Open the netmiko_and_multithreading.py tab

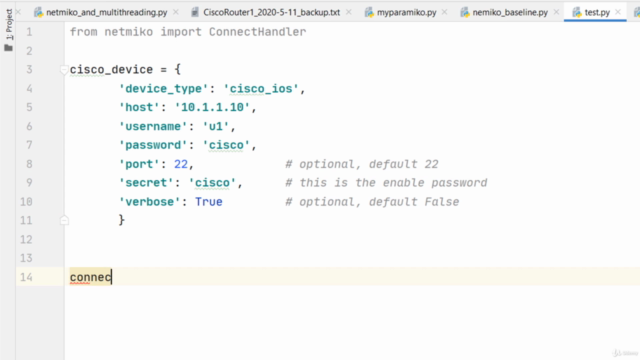107,12
